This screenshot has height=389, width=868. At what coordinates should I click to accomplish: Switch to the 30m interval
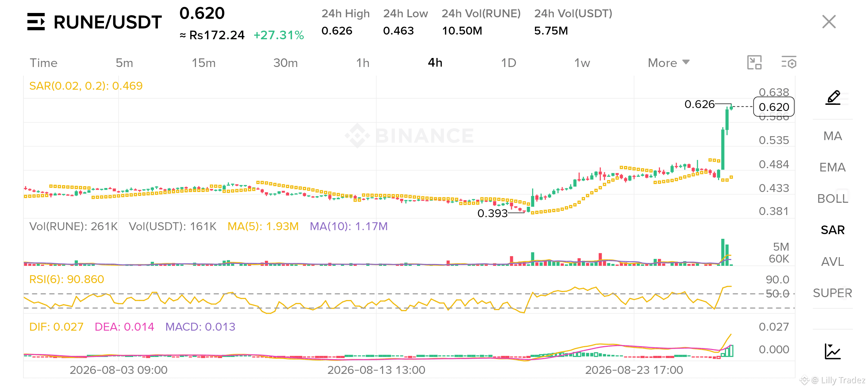(x=285, y=63)
